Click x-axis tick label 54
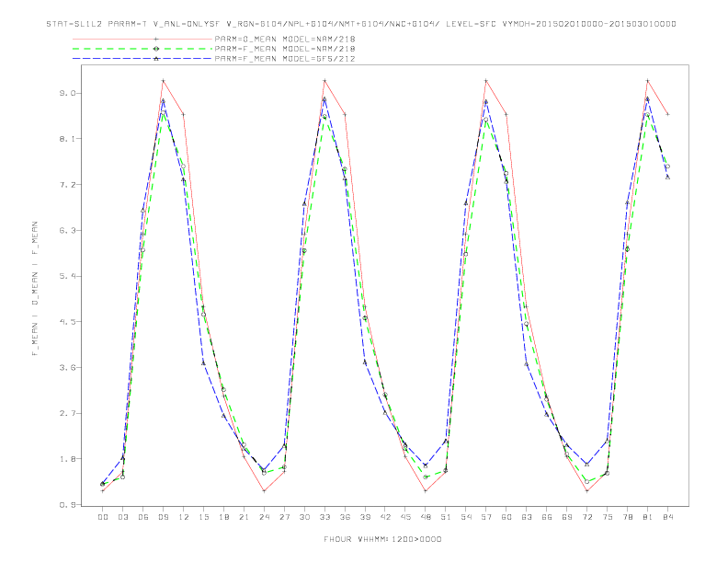This screenshot has height=563, width=728. 466,517
